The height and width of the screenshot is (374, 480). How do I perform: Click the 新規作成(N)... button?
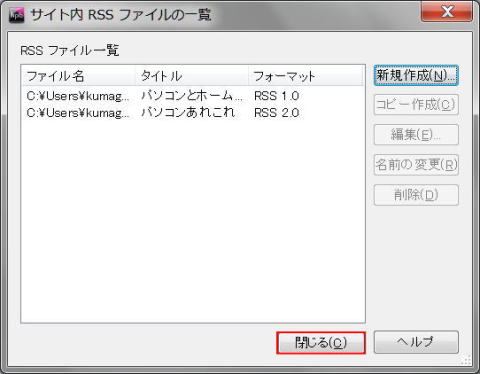[x=416, y=75]
